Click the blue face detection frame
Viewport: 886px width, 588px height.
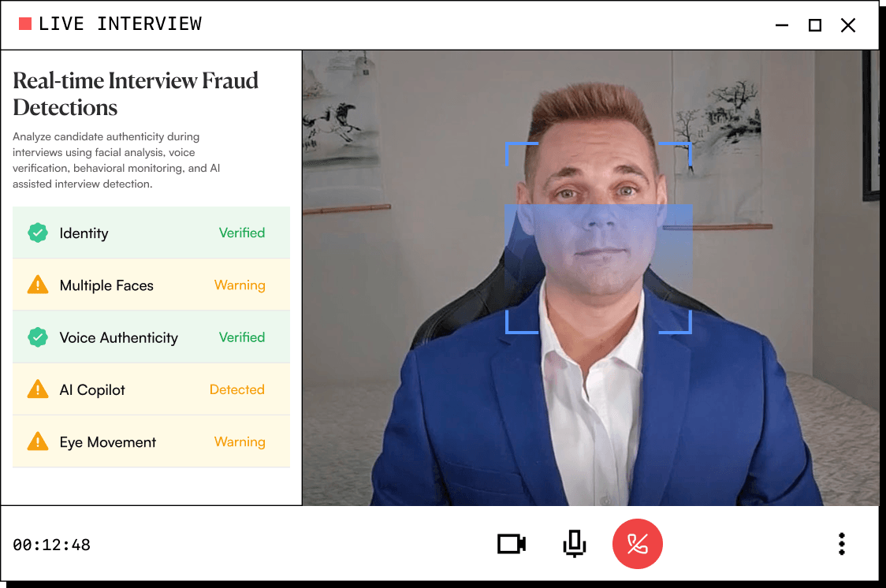(x=597, y=238)
